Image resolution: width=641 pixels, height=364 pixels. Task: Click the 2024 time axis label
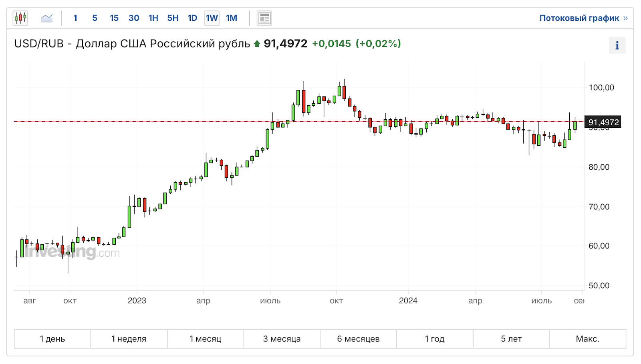[408, 301]
